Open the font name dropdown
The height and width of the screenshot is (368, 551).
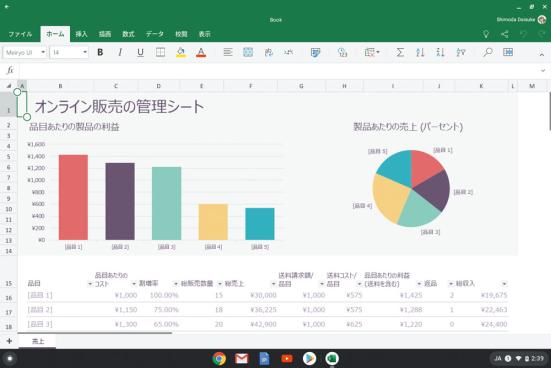[25, 52]
